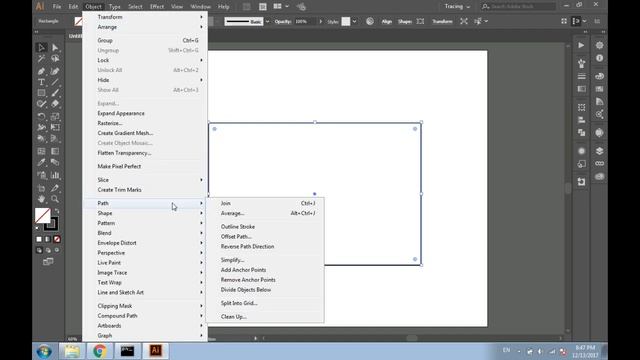This screenshot has height=360, width=640.
Task: Click the Shape link in control bar
Action: [404, 21]
